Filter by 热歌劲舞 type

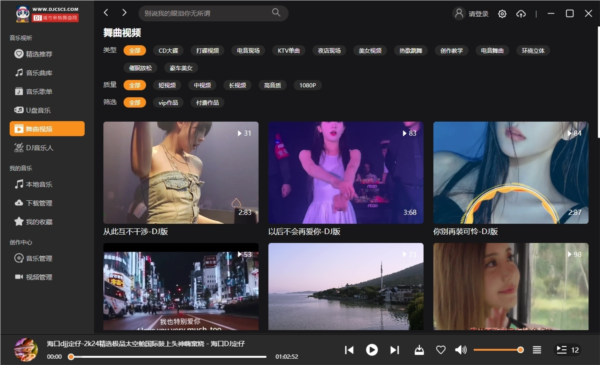tap(411, 51)
